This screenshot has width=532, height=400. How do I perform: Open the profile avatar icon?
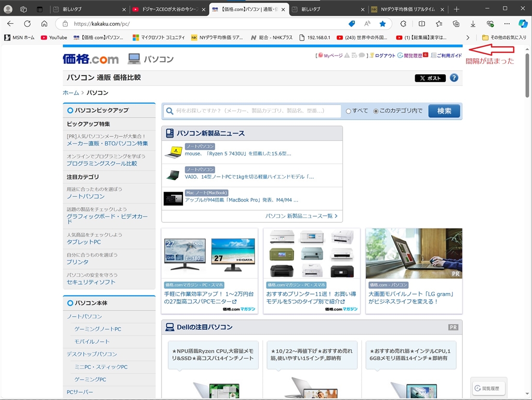[8, 9]
